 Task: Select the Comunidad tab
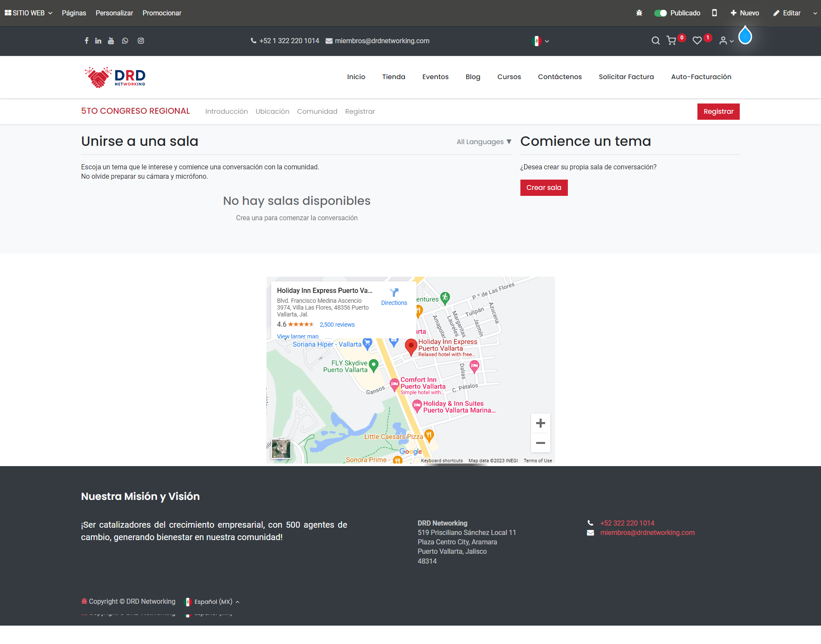pyautogui.click(x=317, y=112)
